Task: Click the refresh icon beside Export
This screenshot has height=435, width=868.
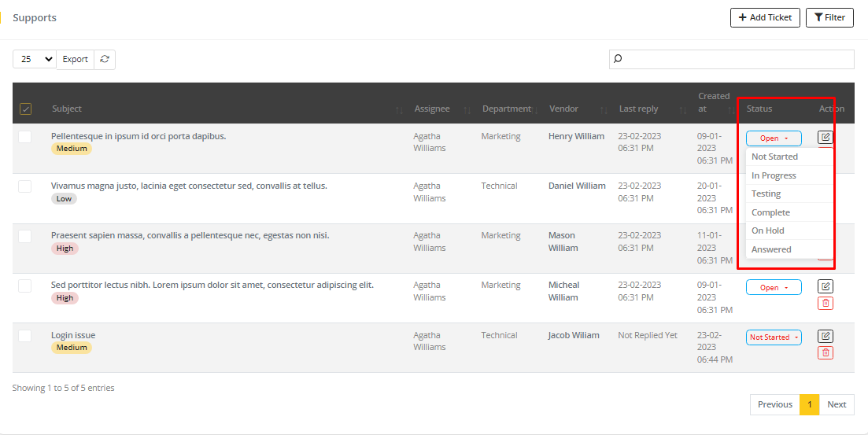Action: point(105,59)
